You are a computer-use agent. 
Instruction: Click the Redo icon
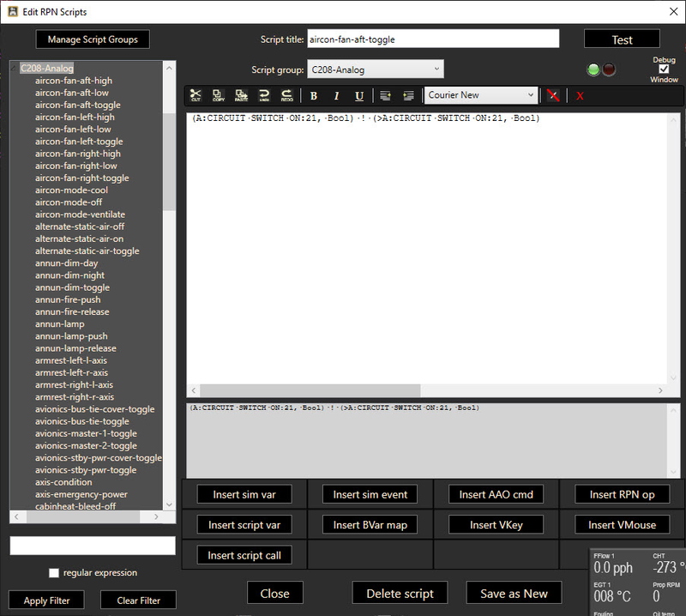point(286,95)
